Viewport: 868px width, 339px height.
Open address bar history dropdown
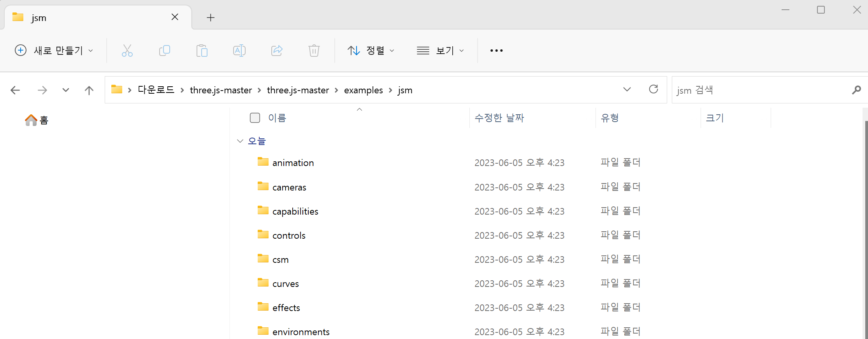pyautogui.click(x=627, y=89)
